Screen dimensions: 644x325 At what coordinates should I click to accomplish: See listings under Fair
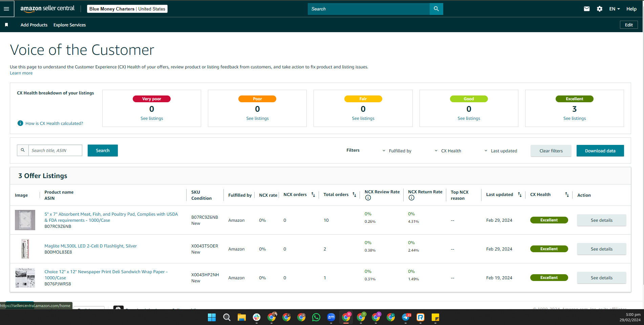click(x=363, y=118)
